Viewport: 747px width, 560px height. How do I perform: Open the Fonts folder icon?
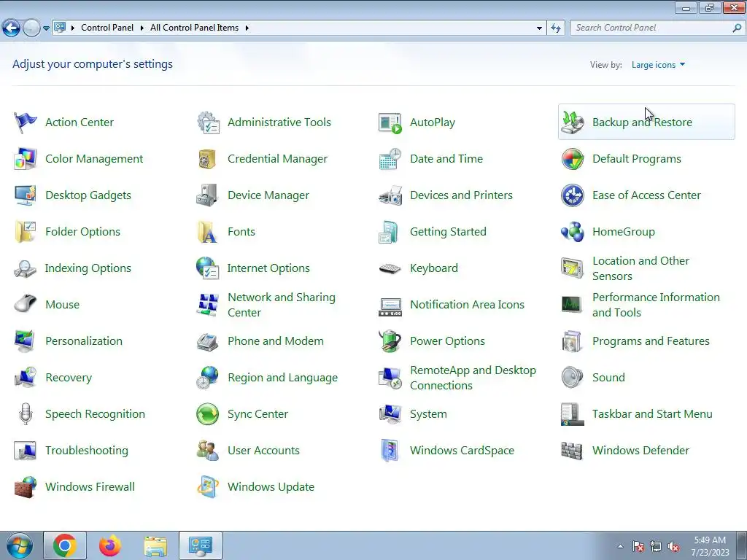[208, 232]
